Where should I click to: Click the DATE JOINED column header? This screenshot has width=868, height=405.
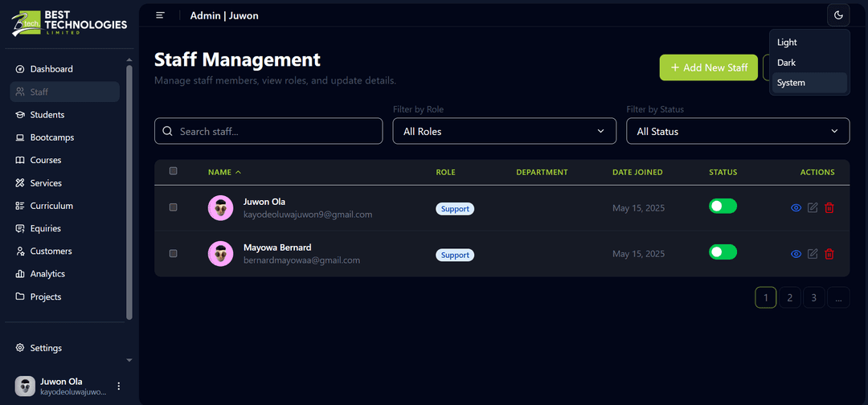pyautogui.click(x=637, y=172)
